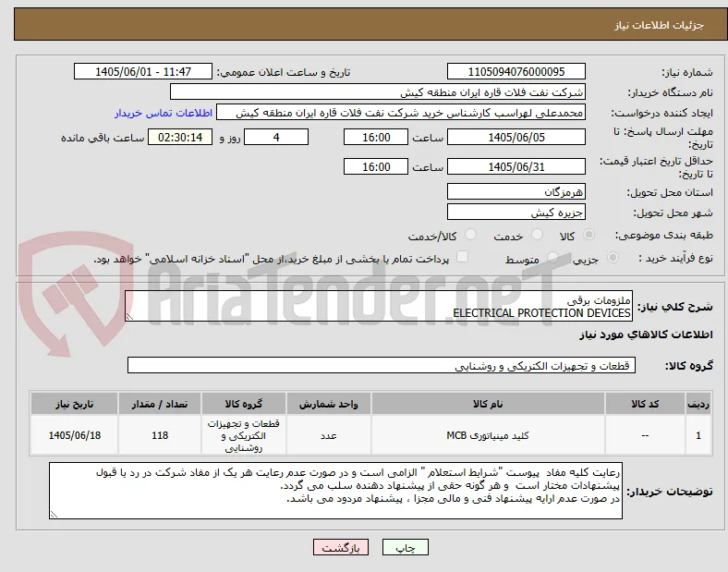Toggle the اسناد خزانه اسلامی payment checkbox
Screen dimensions: 728x572
463,257
